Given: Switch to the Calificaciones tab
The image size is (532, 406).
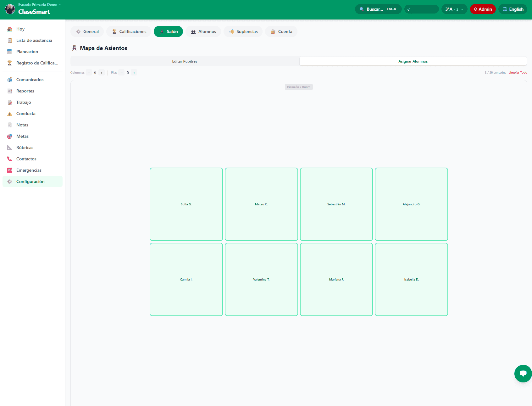Looking at the screenshot, I should click(129, 31).
